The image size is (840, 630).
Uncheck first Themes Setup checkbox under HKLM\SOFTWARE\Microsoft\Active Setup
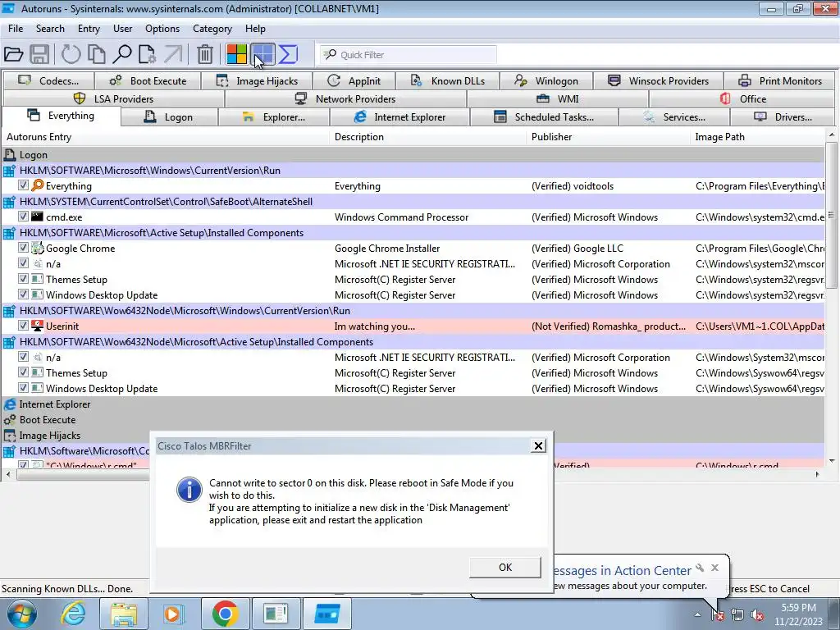coord(23,278)
